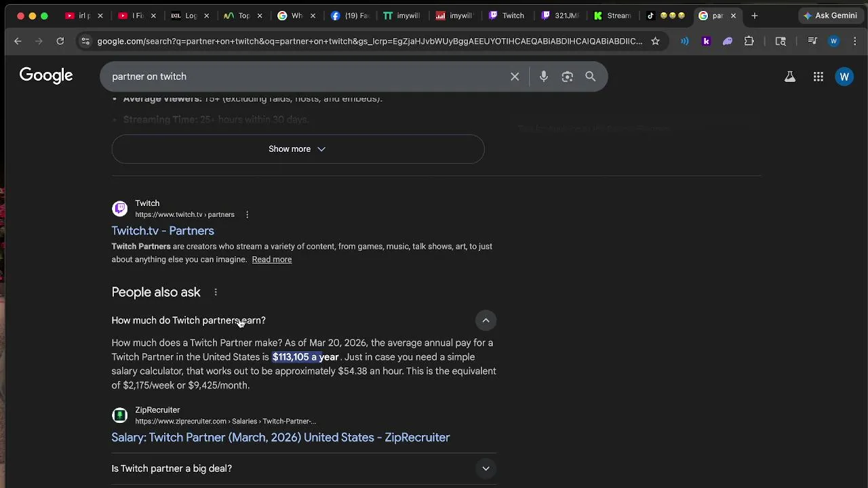The image size is (868, 488).
Task: Go to Google home via logo
Action: click(x=46, y=76)
